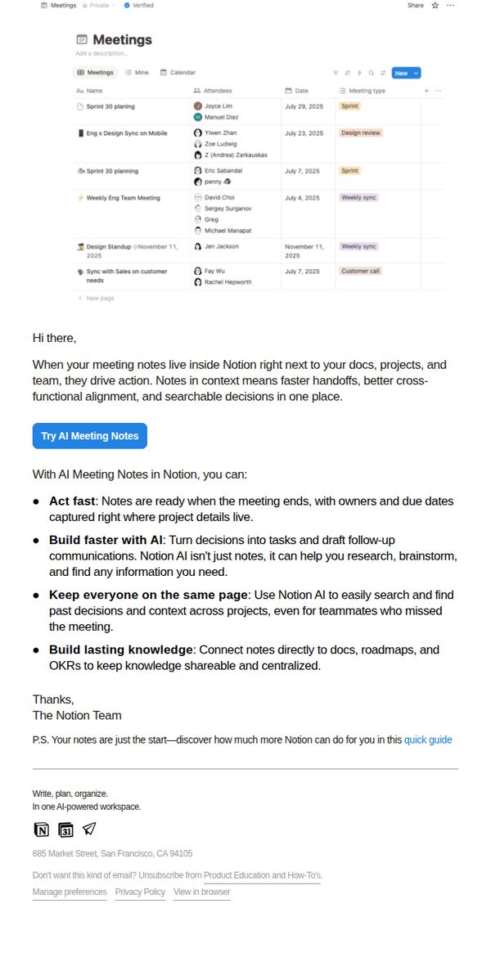
Task: Click the Try AI Meeting Notes button
Action: [90, 436]
